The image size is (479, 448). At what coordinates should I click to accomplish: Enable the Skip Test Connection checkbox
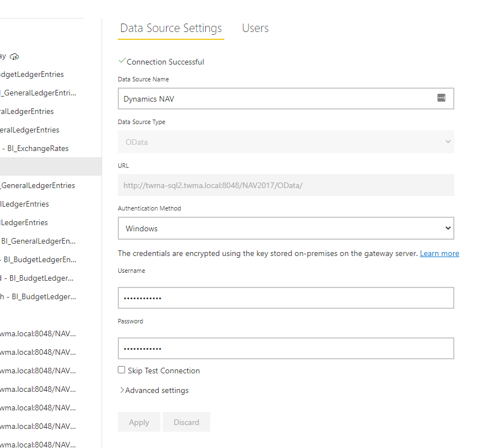pyautogui.click(x=121, y=369)
